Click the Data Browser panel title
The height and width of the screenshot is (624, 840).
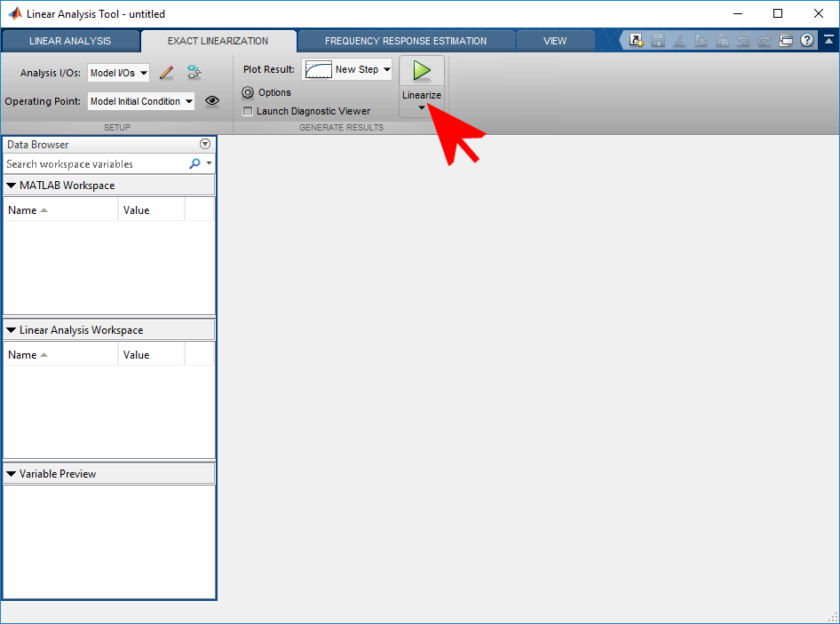38,145
